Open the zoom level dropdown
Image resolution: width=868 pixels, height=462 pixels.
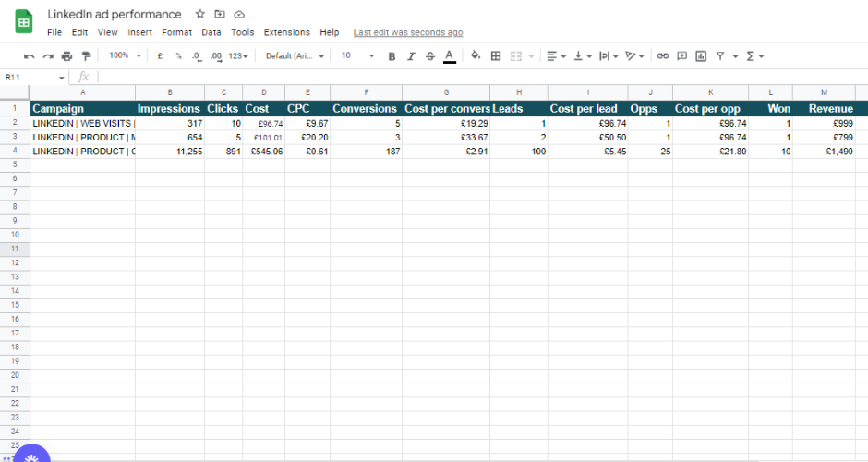125,56
